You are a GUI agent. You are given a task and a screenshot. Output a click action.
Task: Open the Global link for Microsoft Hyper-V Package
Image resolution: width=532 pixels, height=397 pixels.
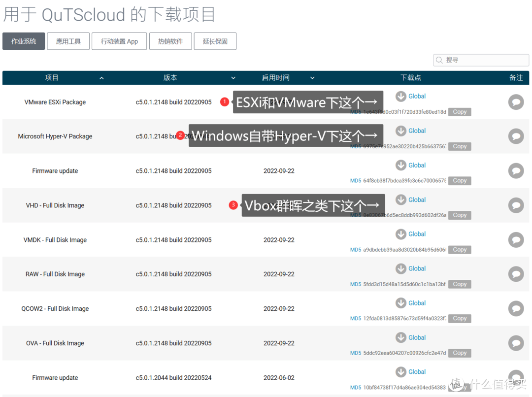point(417,131)
